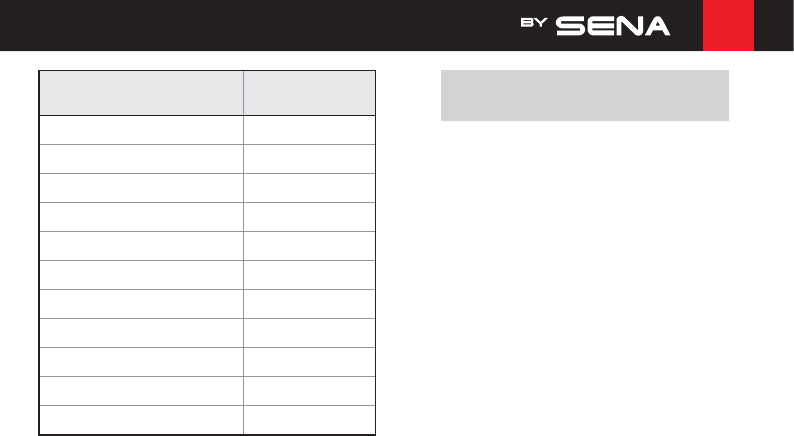Select the red square in the header bar

728,25
